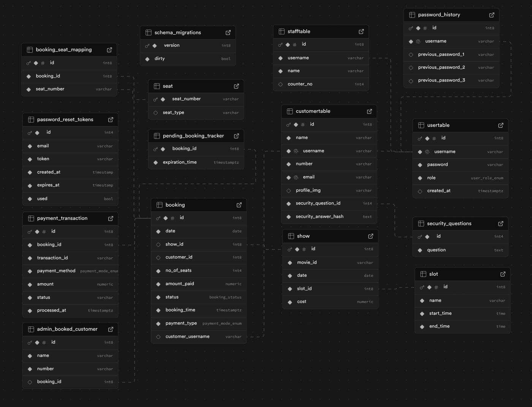
Task: Open security_questions table external link icon
Action: click(501, 224)
